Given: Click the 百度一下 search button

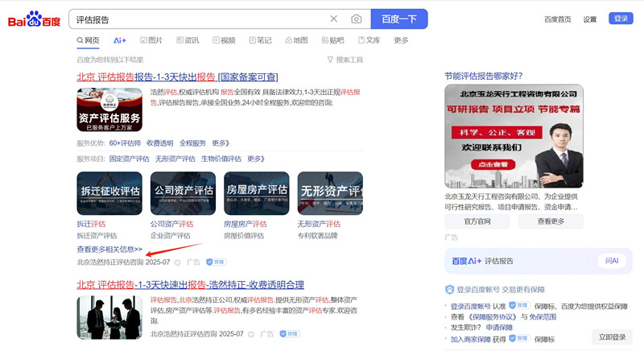Looking at the screenshot, I should pyautogui.click(x=399, y=19).
